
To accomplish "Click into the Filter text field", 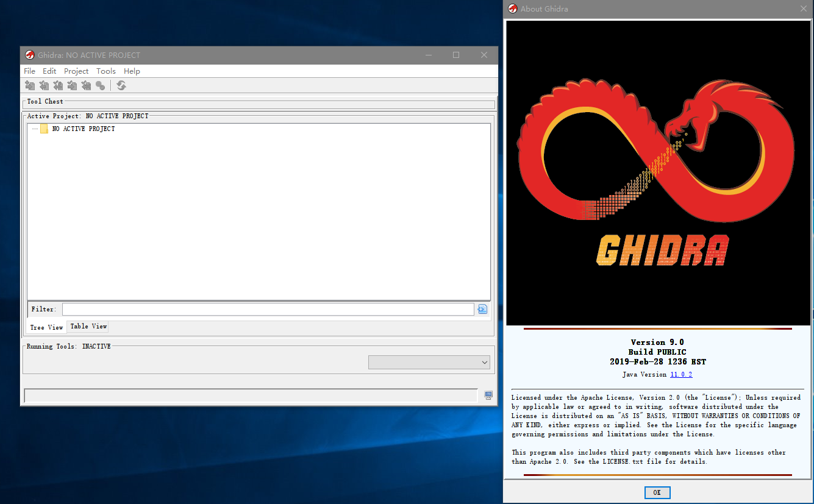I will (268, 310).
